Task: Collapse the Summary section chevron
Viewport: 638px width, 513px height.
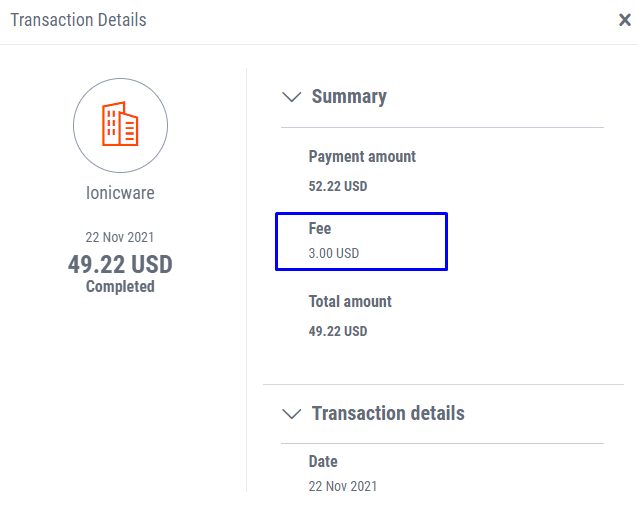Action: pyautogui.click(x=292, y=97)
